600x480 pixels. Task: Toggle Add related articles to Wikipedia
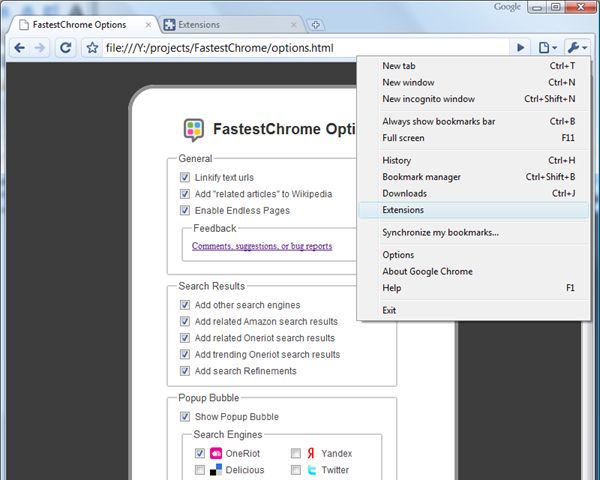tap(185, 194)
